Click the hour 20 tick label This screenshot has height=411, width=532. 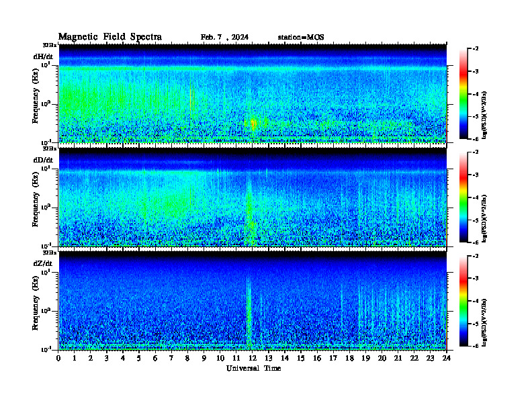pos(382,359)
